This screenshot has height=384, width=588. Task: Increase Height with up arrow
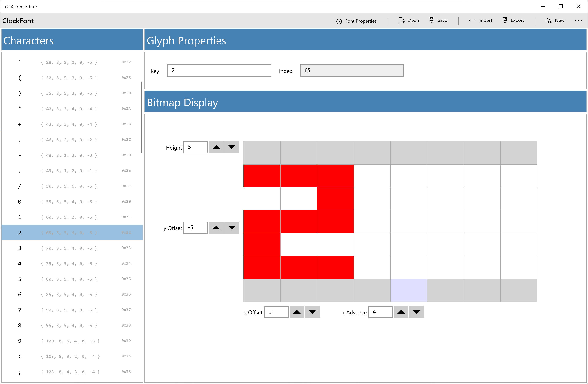tap(216, 147)
